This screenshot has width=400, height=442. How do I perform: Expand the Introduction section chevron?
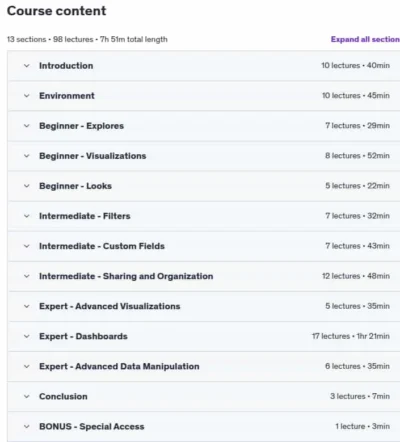point(27,66)
